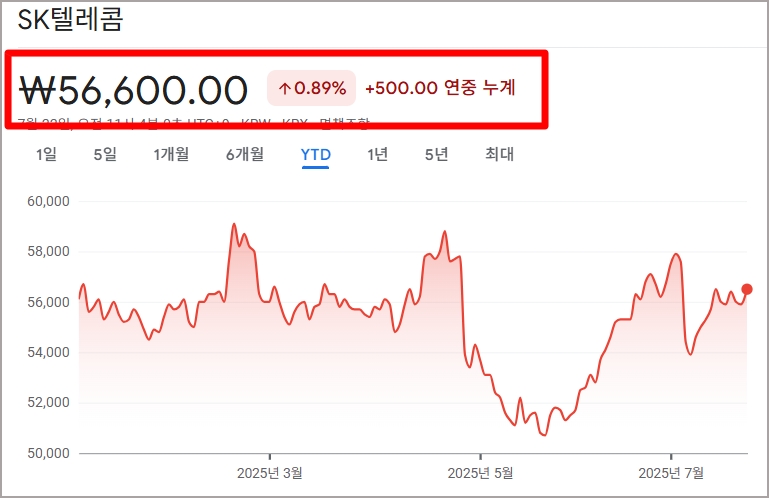Switch chart to 1년 range

[378, 155]
